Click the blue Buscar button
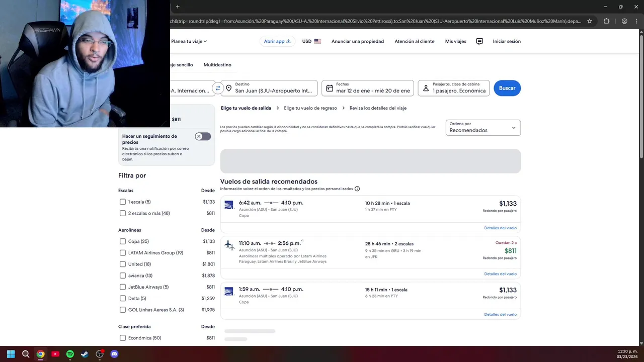 pos(507,88)
